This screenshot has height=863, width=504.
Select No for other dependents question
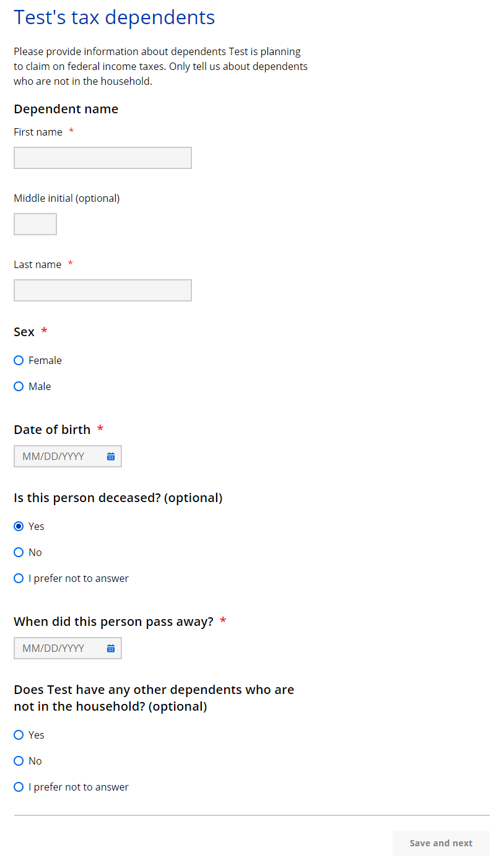pyautogui.click(x=19, y=761)
